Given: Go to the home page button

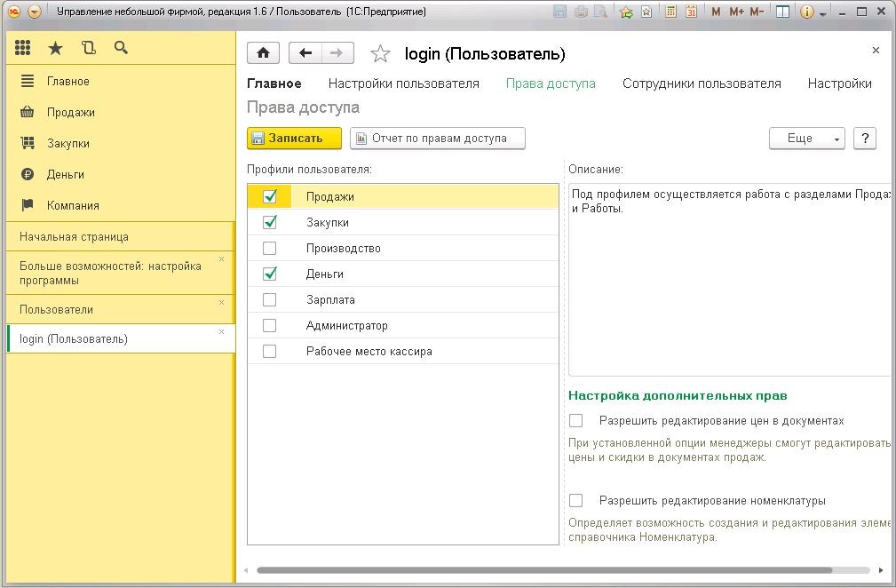Looking at the screenshot, I should [264, 53].
